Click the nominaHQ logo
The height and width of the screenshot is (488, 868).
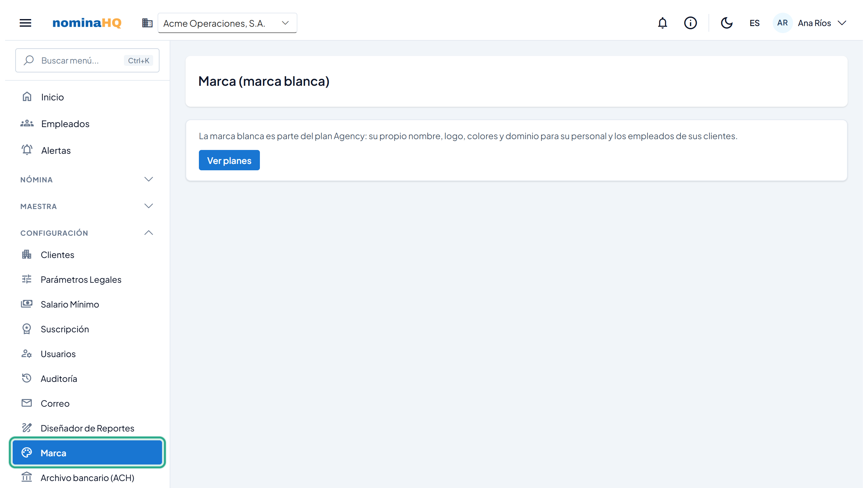pyautogui.click(x=87, y=23)
